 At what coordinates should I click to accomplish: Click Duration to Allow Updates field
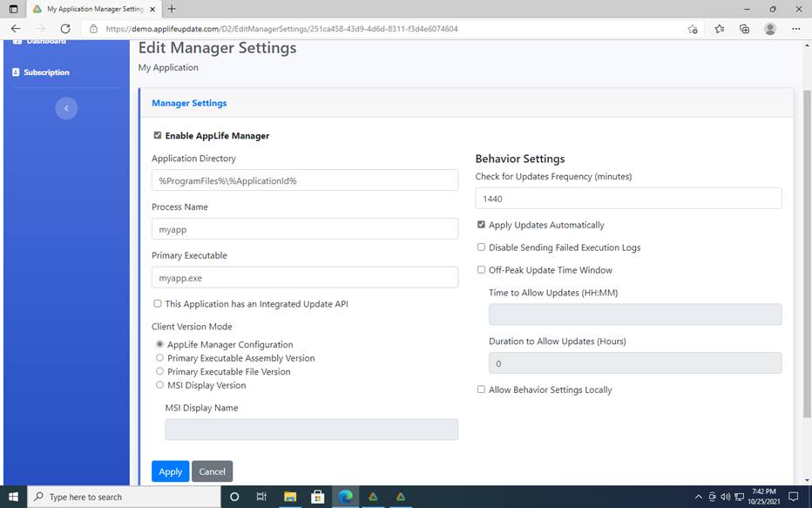point(635,363)
